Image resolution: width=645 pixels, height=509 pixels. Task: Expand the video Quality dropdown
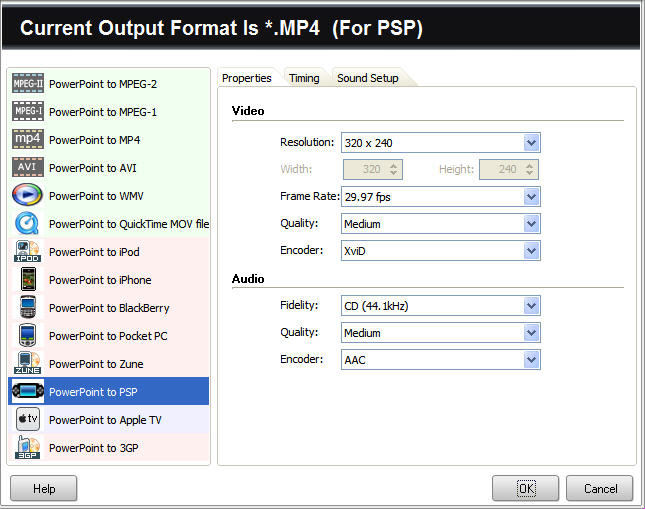441,224
